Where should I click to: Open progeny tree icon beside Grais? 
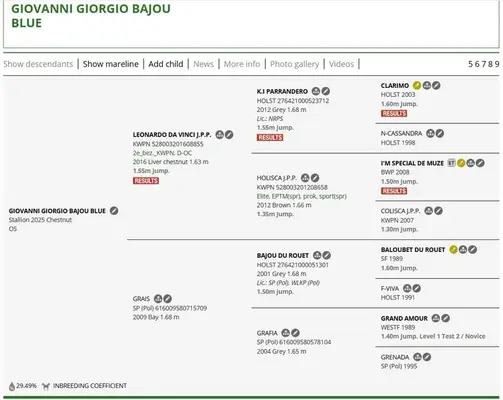point(158,299)
